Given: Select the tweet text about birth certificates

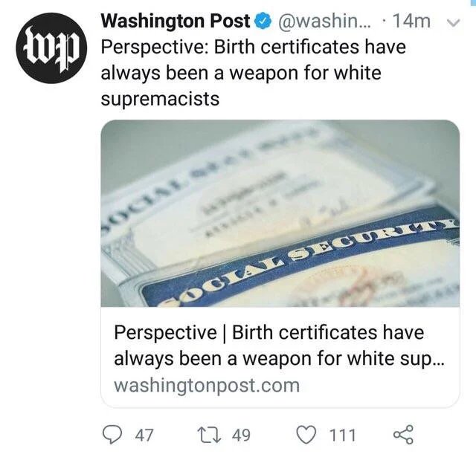Looking at the screenshot, I should (254, 73).
